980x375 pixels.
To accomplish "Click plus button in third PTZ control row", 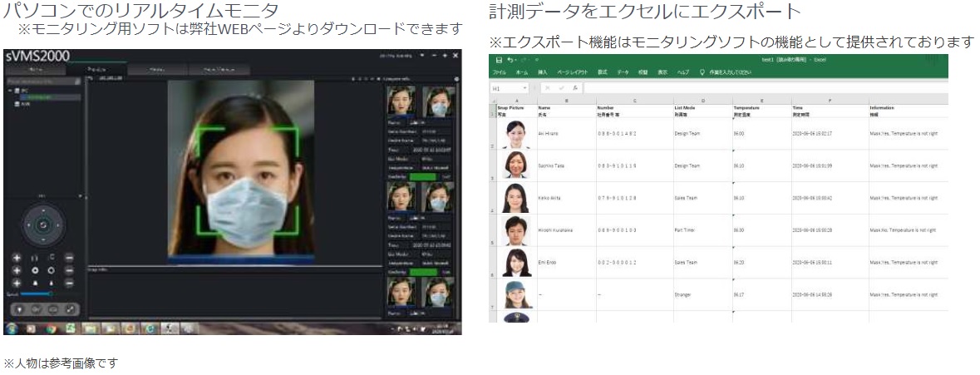I will click(x=17, y=284).
